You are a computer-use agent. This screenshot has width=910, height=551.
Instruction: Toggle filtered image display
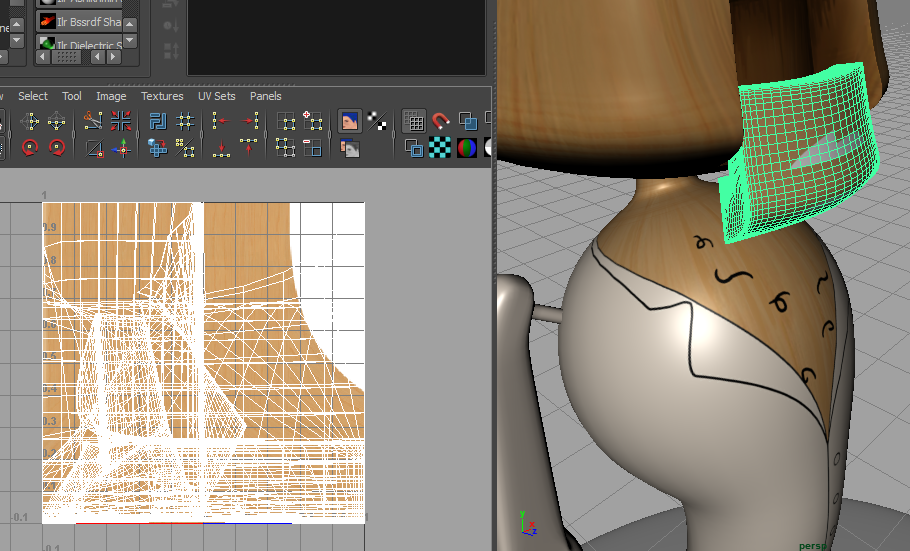[x=377, y=121]
